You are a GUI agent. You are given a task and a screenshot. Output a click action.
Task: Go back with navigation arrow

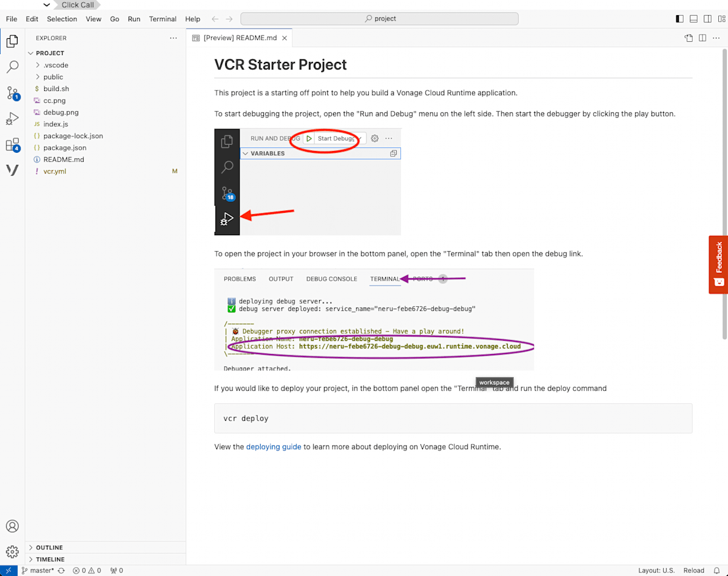(x=215, y=19)
